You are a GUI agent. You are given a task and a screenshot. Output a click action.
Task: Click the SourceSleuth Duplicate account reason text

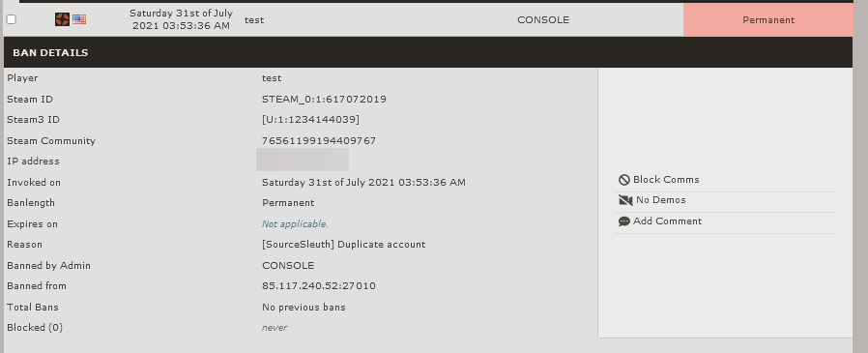point(344,245)
